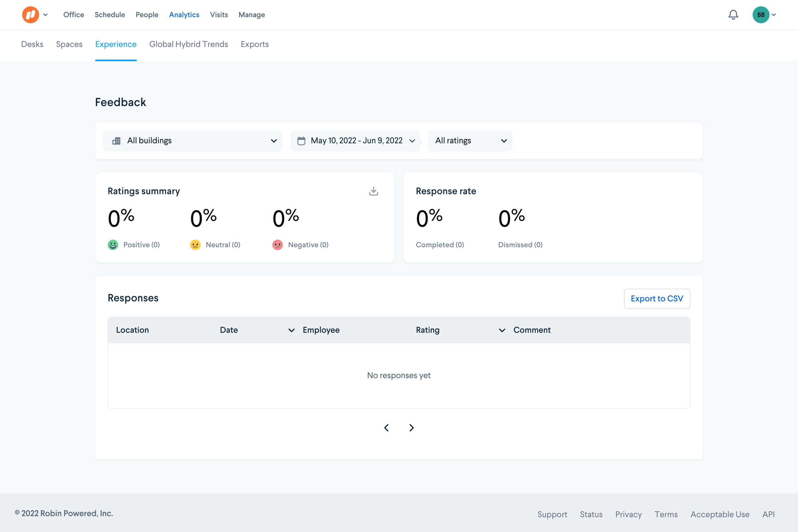Click Export to CSV button
Viewport: 798px width, 532px height.
tap(657, 299)
